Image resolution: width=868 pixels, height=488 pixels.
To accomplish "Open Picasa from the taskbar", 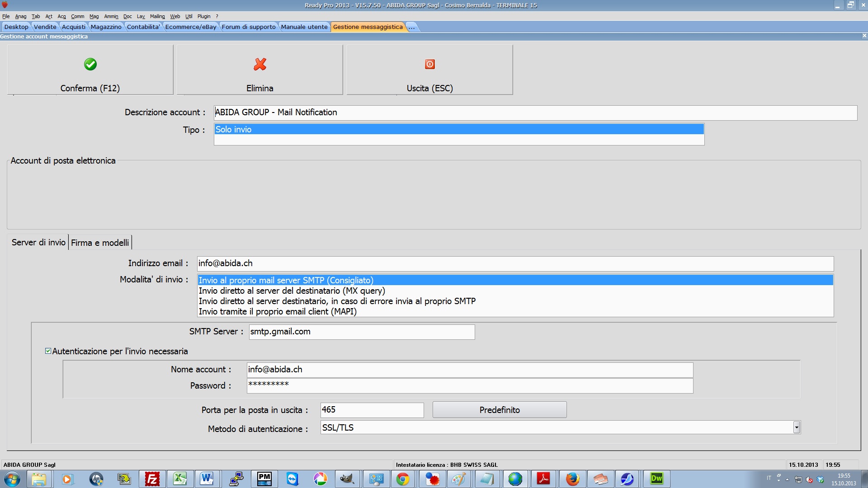I will (320, 479).
